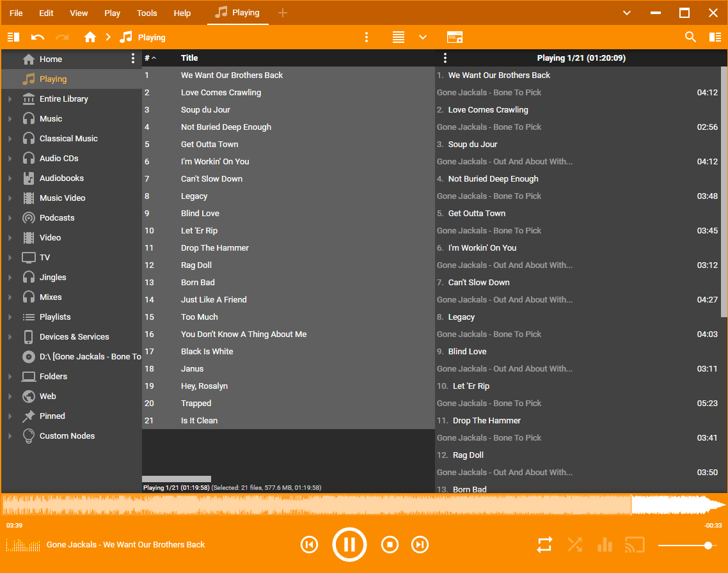Click the stop playback button
Image resolution: width=728 pixels, height=573 pixels.
pos(390,544)
